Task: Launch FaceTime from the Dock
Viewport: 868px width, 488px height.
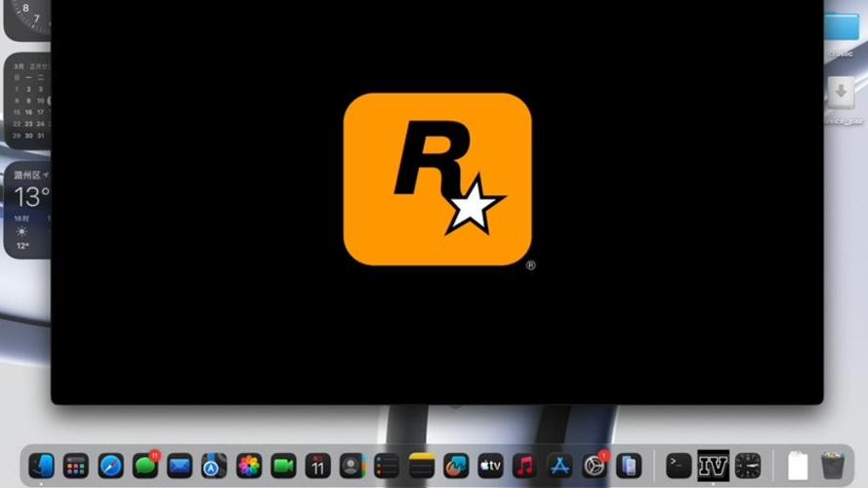Action: click(283, 466)
